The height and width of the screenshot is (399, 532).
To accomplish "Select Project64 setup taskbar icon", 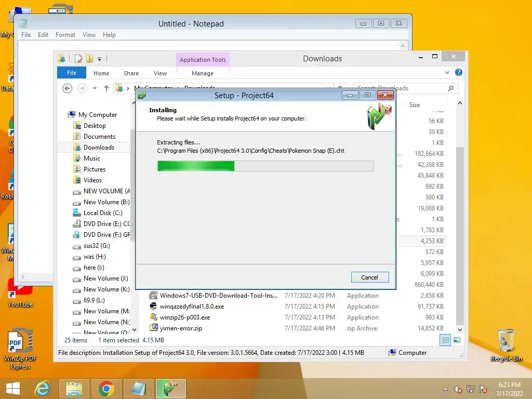I will point(170,389).
